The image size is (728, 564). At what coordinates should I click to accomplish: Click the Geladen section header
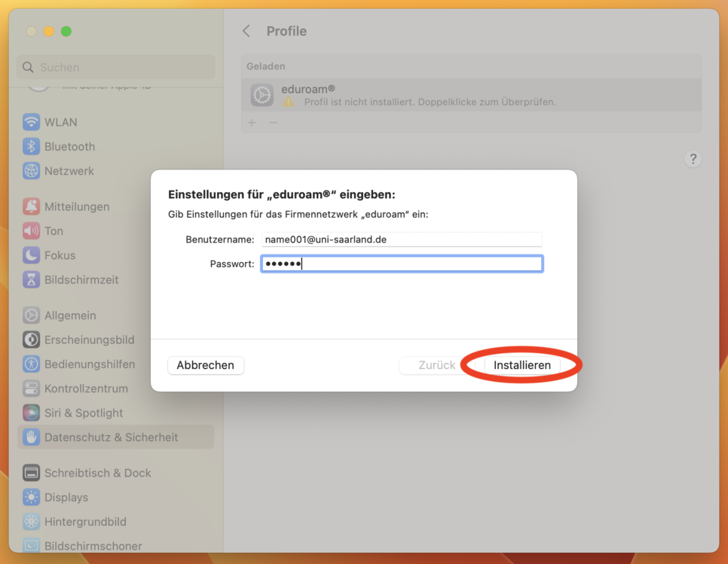(x=265, y=66)
